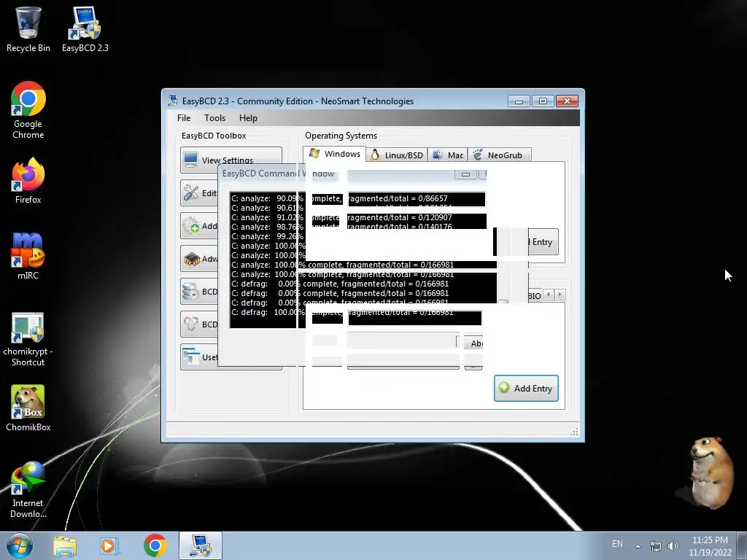Switch to the Mac tab
Image resolution: width=747 pixels, height=560 pixels.
[x=448, y=155]
